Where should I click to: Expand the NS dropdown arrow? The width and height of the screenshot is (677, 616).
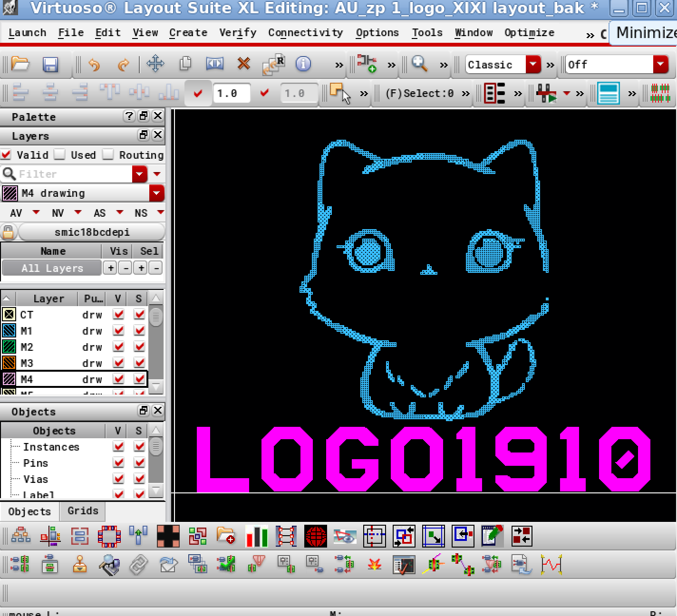161,212
